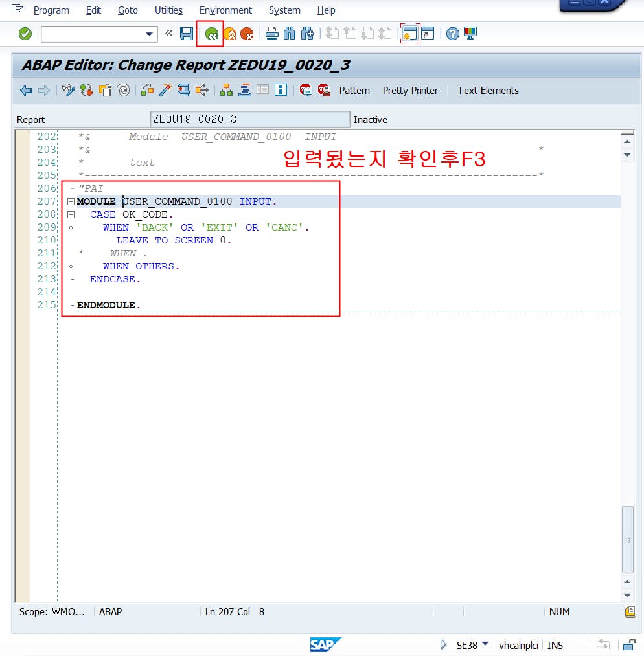This screenshot has width=644, height=656.
Task: Save the report with the diskette icon
Action: click(x=186, y=34)
